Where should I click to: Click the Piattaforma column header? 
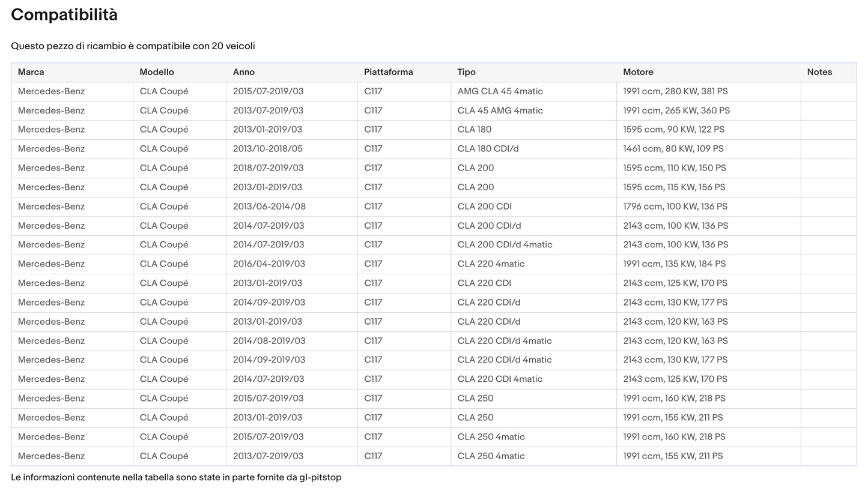point(388,72)
